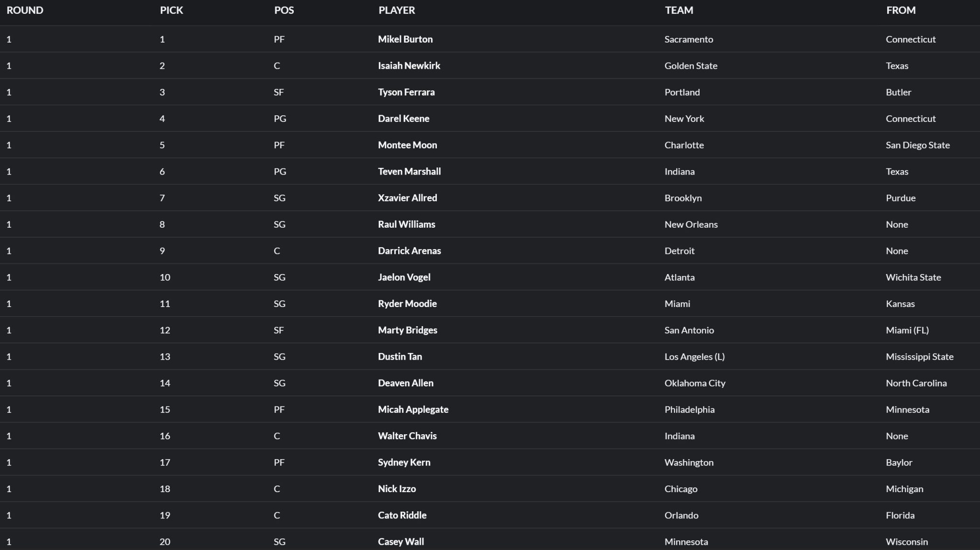Click the POS column header

tap(284, 11)
